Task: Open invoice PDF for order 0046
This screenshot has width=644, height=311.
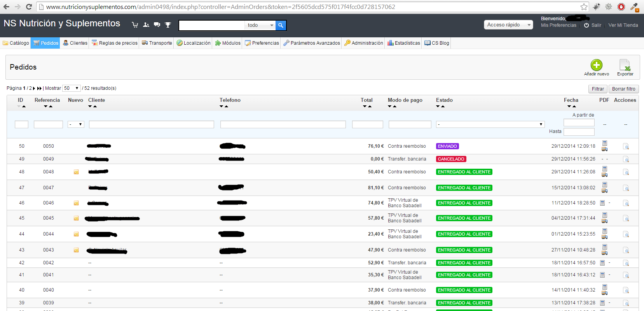Action: click(x=602, y=203)
